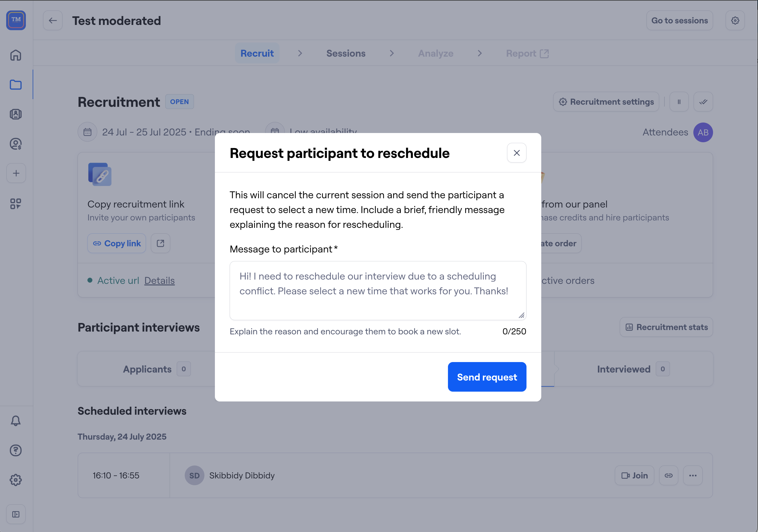Click the back arrow beside Test moderated

tap(53, 21)
